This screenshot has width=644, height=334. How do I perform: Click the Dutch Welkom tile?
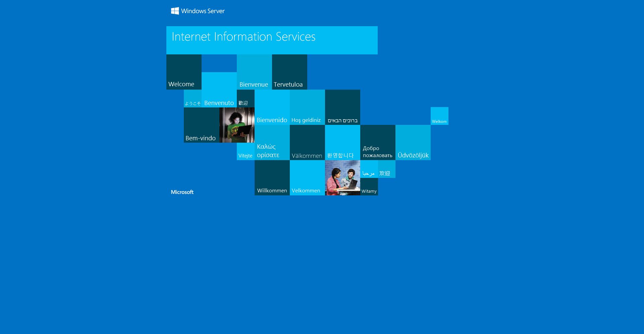click(439, 116)
